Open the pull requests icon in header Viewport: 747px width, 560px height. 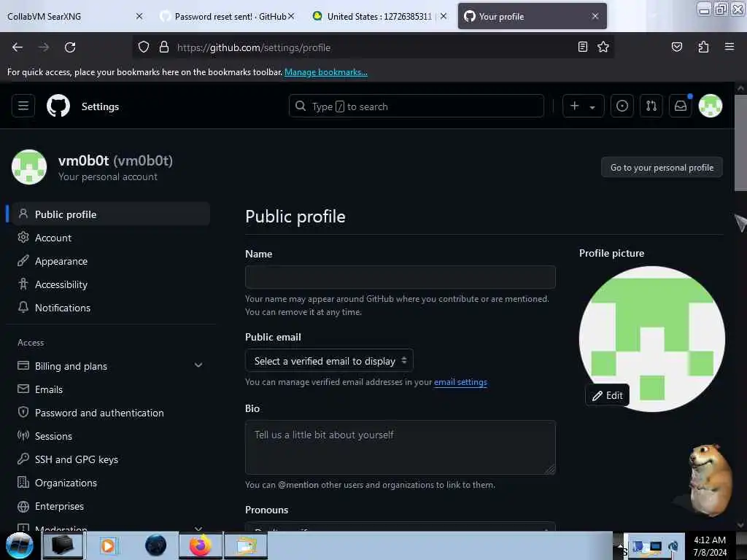(x=651, y=106)
